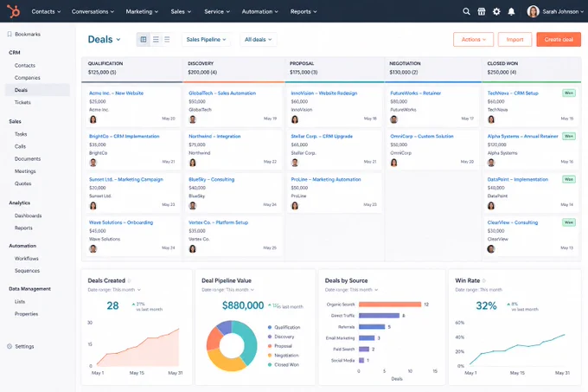Viewport: 588px width, 392px height.
Task: Open the Automation top menu
Action: pos(260,11)
